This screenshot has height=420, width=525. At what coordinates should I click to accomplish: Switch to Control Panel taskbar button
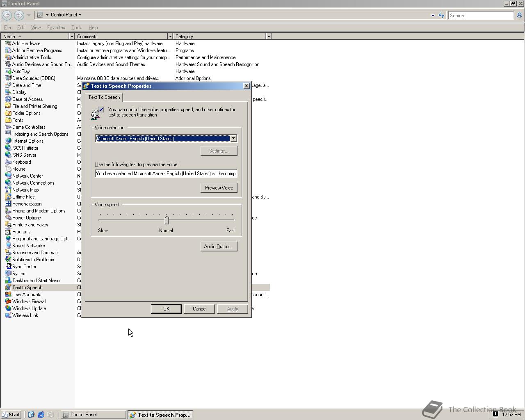pyautogui.click(x=94, y=415)
